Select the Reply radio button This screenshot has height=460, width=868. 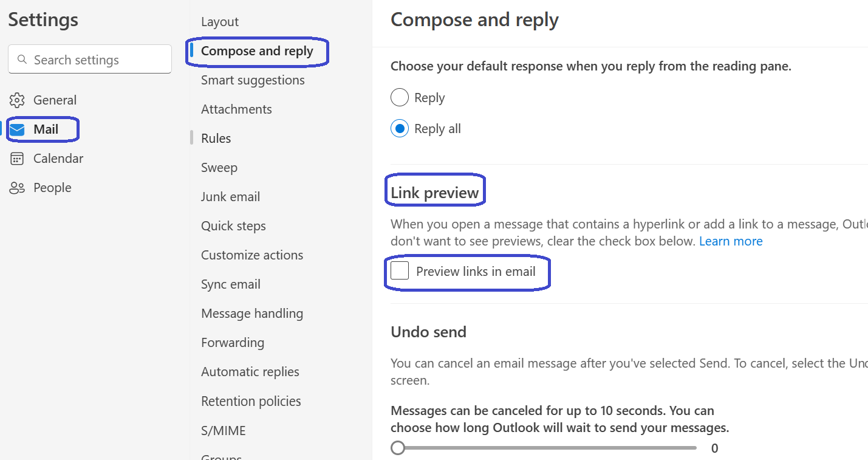pyautogui.click(x=400, y=97)
